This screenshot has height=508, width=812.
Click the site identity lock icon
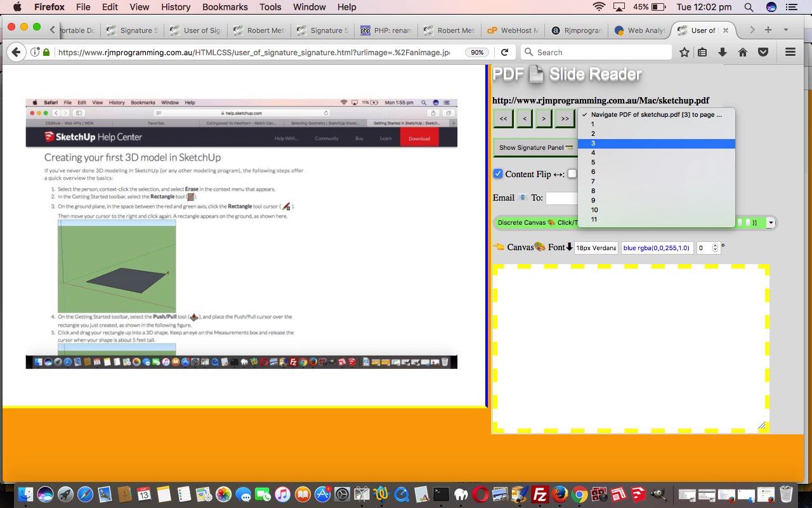(46, 52)
